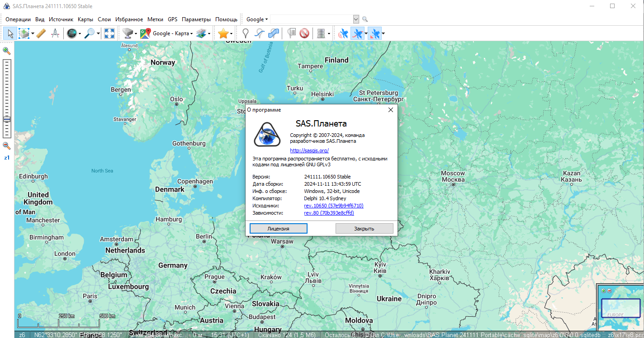Zoom in with green plus magnifier

pyautogui.click(x=7, y=51)
